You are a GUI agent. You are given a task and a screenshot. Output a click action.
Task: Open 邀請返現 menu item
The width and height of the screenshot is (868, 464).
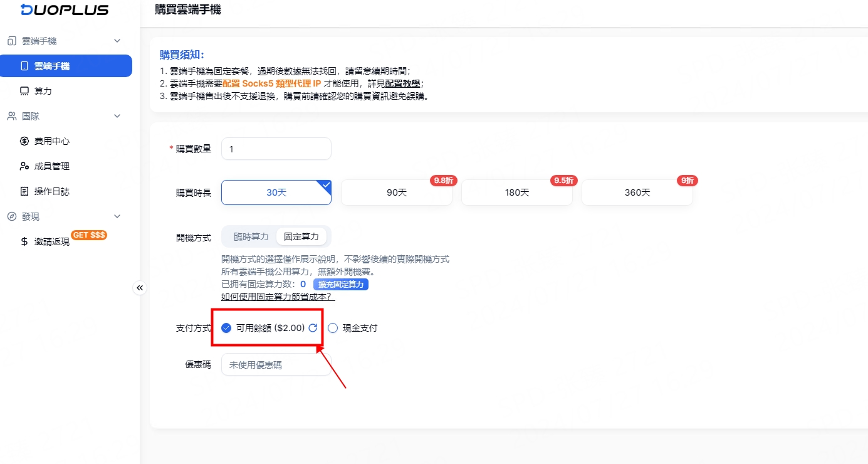point(52,242)
